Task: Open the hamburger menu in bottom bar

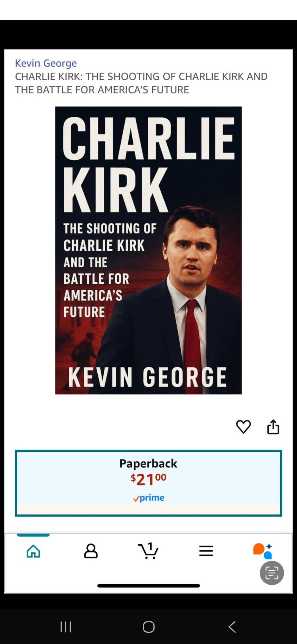Action: click(x=206, y=551)
